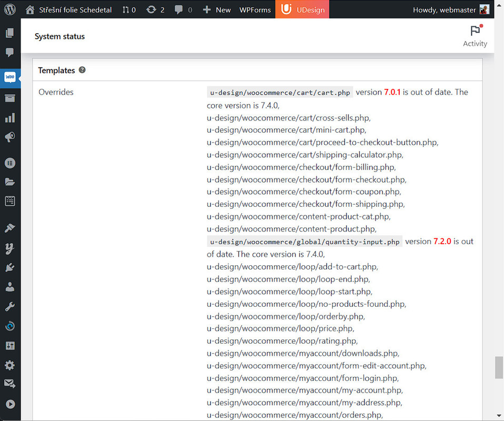Open Pages in the sidebar
This screenshot has width=504, height=421.
(10, 33)
